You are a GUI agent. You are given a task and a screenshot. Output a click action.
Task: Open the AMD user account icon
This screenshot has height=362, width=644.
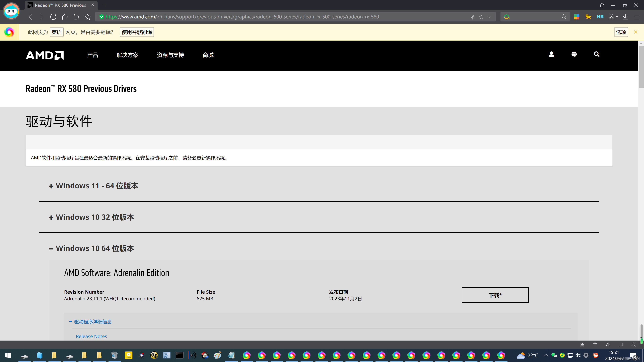pos(551,54)
